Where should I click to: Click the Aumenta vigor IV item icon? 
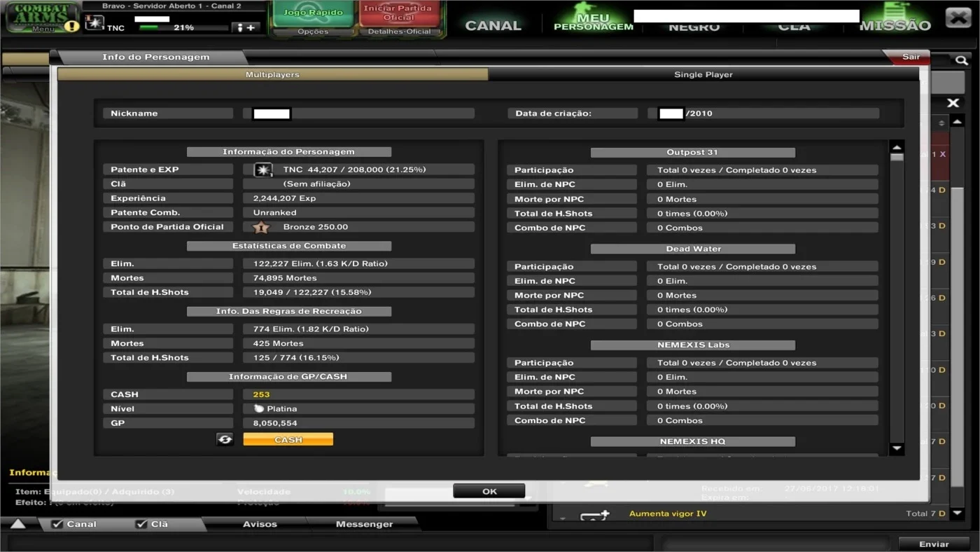pos(594,515)
